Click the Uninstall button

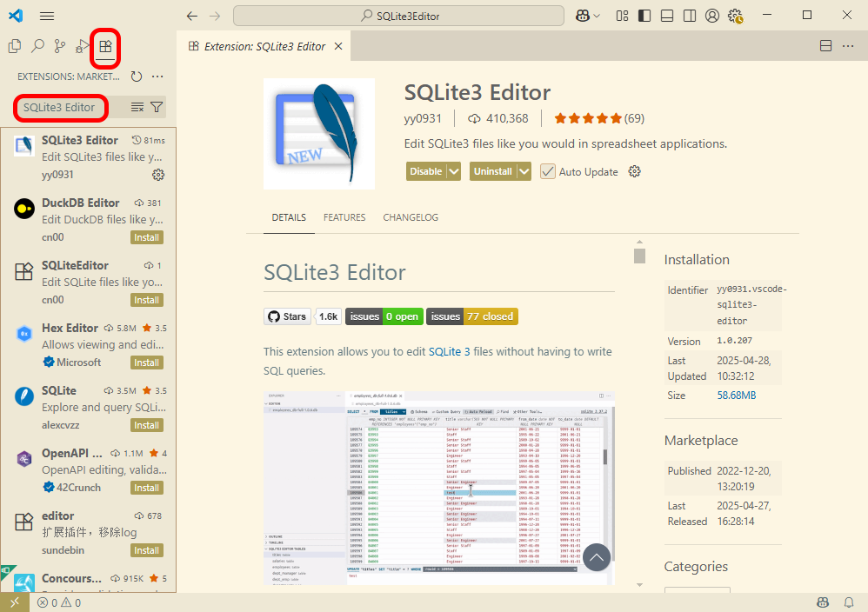493,171
